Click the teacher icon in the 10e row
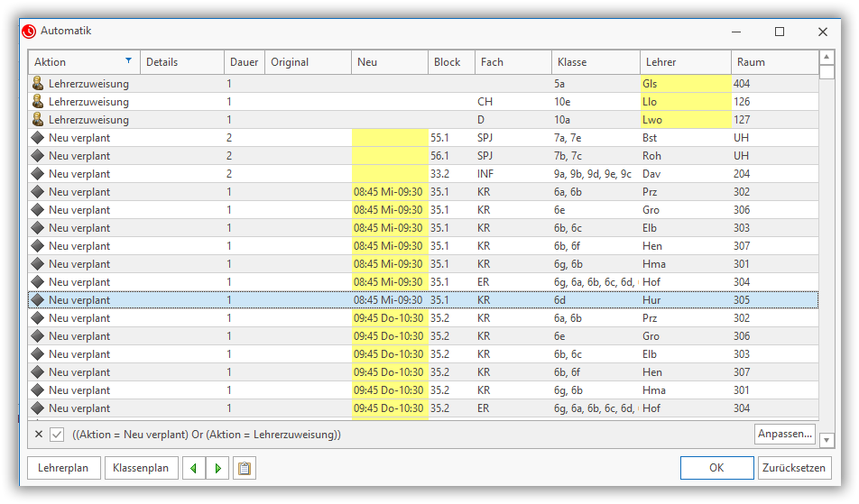 point(38,102)
